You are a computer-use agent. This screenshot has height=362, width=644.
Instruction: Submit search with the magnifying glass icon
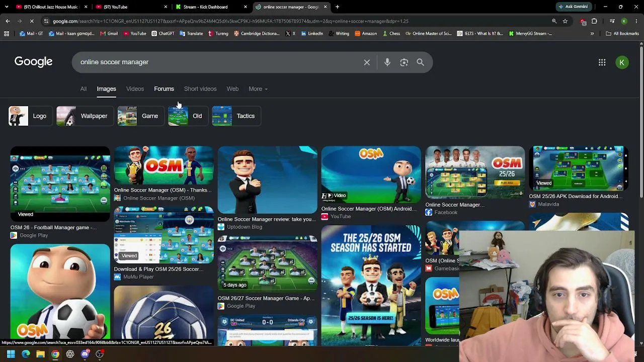coord(421,62)
